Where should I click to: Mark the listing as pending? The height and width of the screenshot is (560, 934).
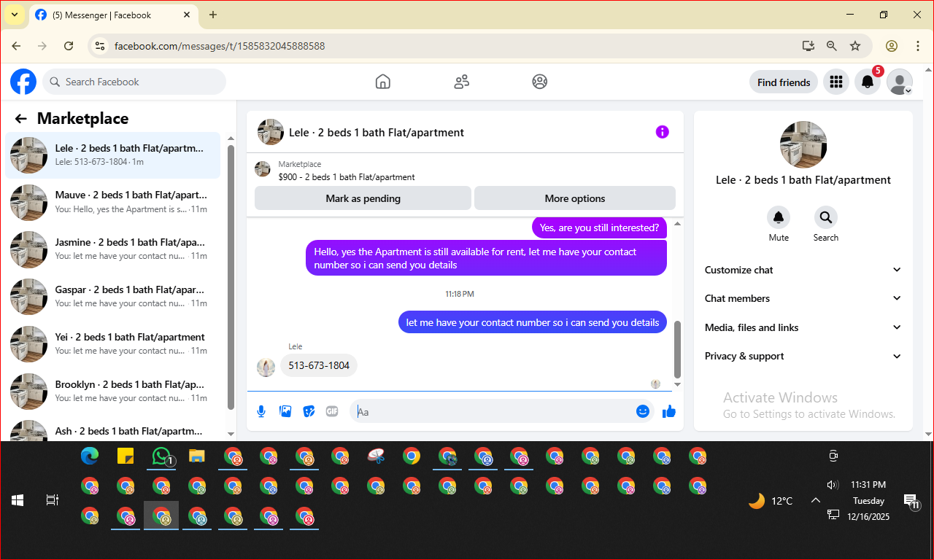[x=363, y=198]
